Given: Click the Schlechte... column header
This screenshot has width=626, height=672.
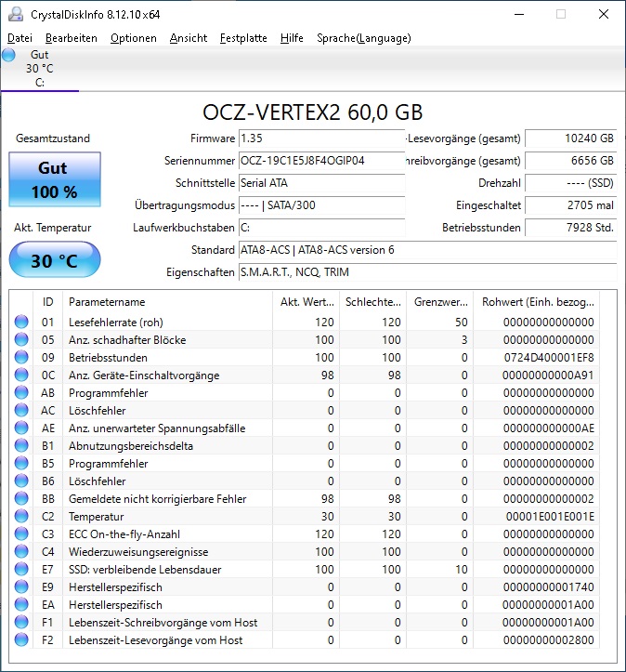Looking at the screenshot, I should 372,302.
